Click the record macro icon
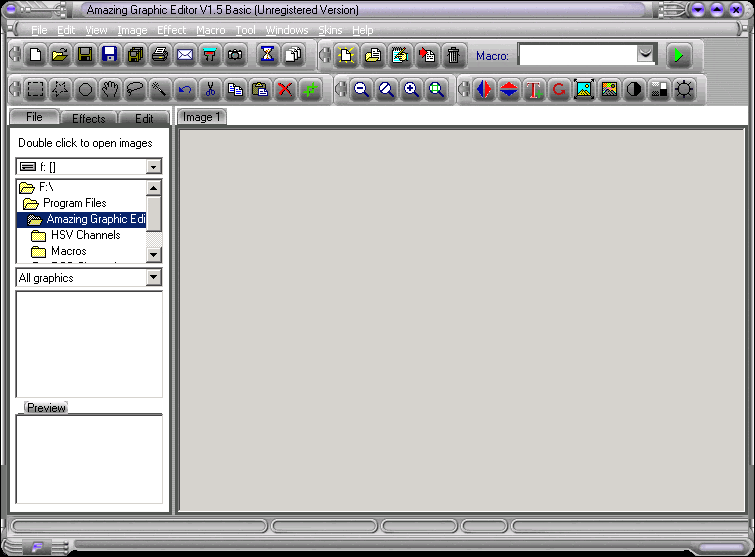 pos(427,55)
